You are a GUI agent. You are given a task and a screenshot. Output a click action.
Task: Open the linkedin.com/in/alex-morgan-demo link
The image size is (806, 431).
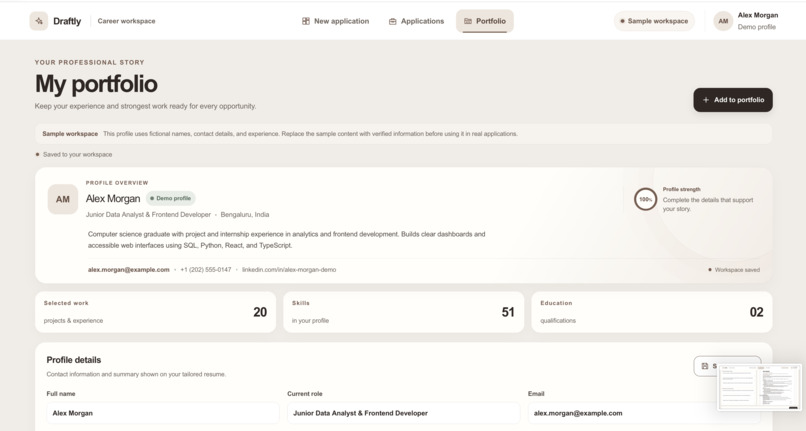(289, 270)
